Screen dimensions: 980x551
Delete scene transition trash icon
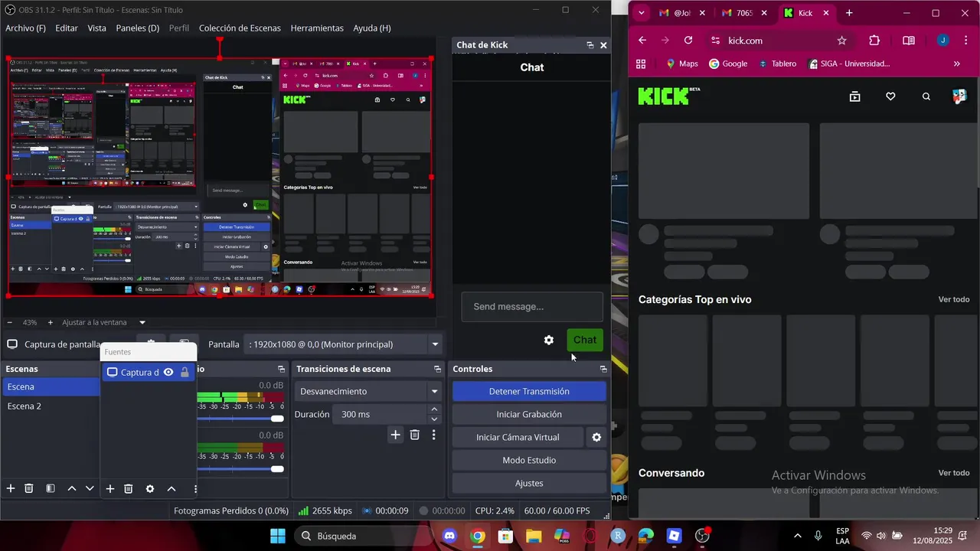(414, 435)
